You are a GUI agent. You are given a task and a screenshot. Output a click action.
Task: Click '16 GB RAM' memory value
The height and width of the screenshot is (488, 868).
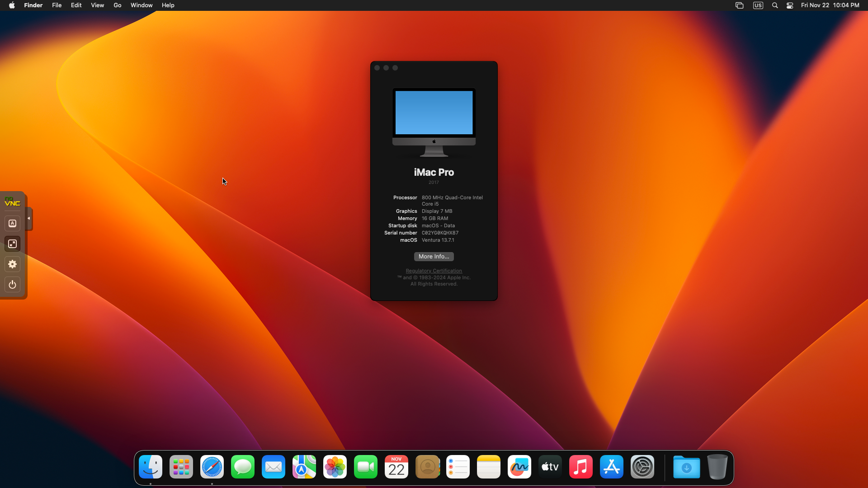pos(435,219)
